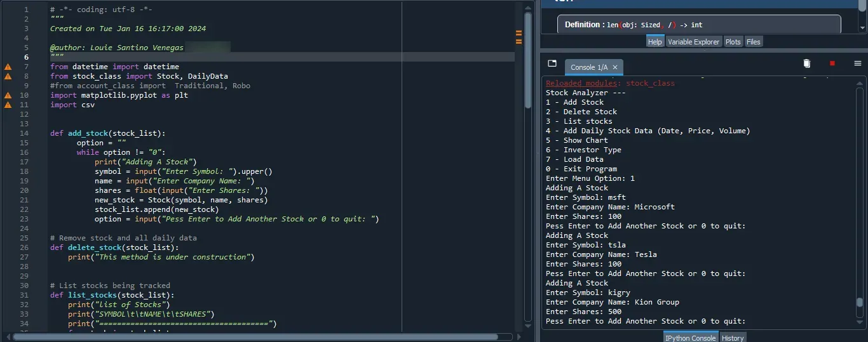Click 'Enter Symbol: tsla' in the console
868x342 pixels.
coord(586,245)
